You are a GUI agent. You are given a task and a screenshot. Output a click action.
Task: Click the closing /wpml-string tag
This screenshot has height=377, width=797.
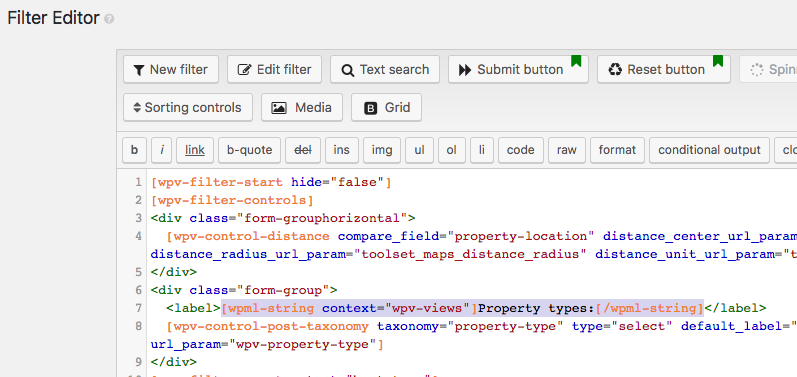649,308
